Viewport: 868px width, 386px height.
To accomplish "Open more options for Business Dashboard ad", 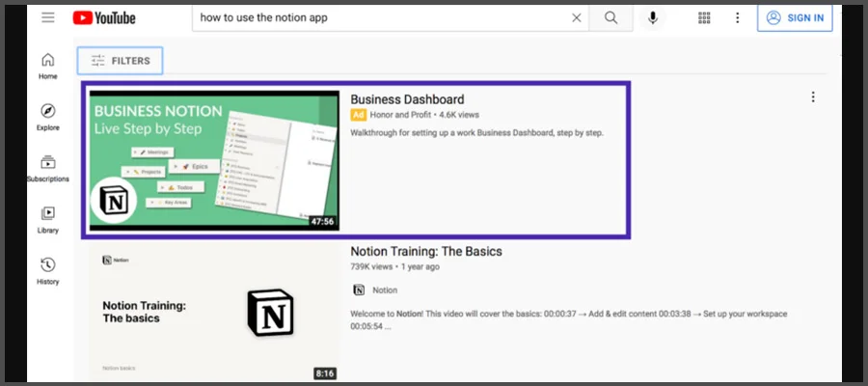I will click(x=813, y=96).
